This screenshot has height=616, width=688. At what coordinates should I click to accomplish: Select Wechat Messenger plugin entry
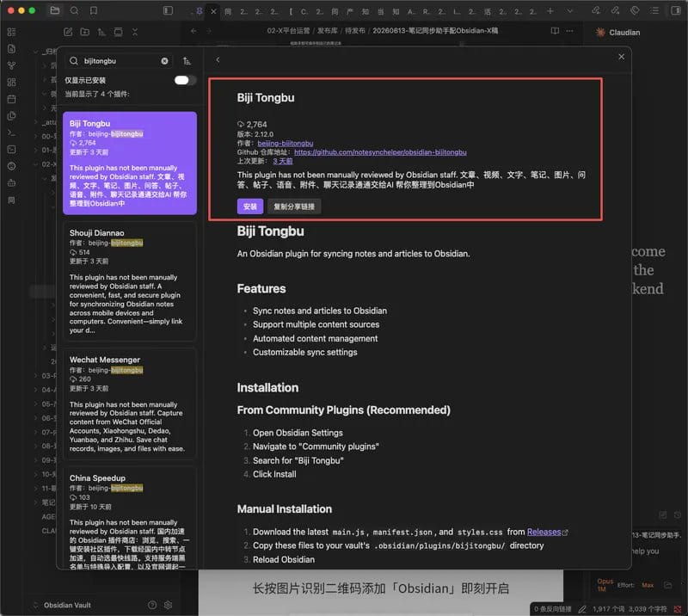[130, 404]
